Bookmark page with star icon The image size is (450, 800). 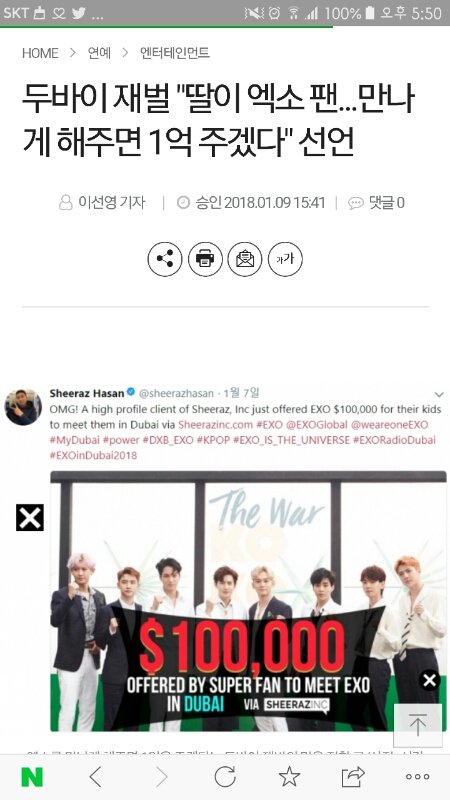[289, 777]
